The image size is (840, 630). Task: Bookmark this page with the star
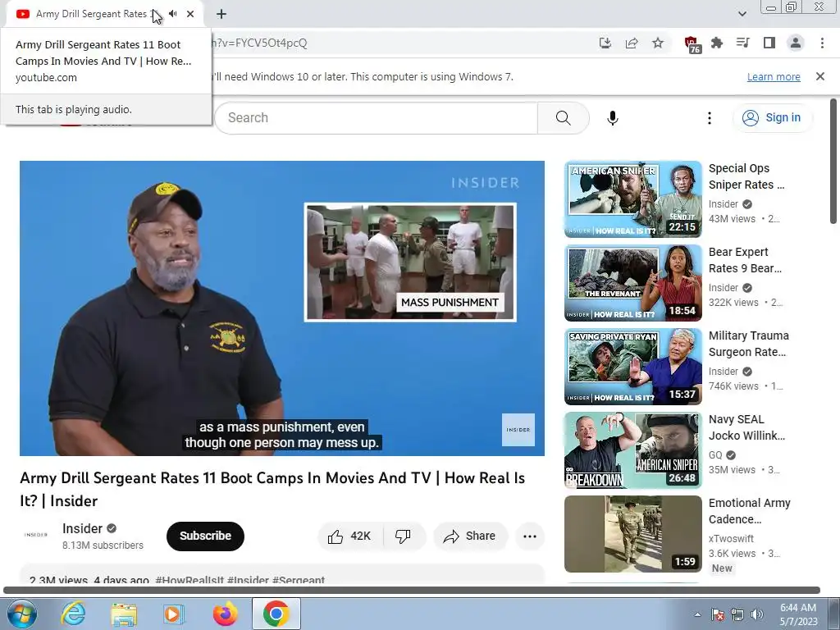(658, 43)
